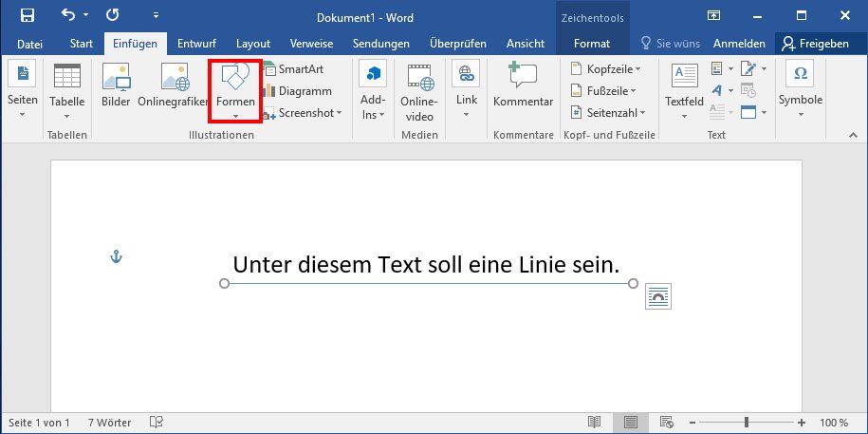
Task: Expand the Seitenzahl dropdown
Action: pyautogui.click(x=608, y=112)
